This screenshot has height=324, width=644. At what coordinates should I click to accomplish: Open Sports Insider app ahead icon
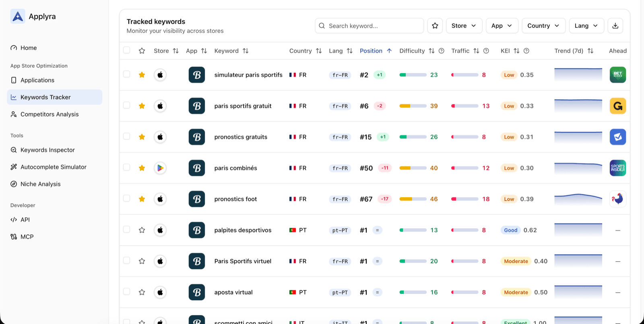[x=618, y=168]
